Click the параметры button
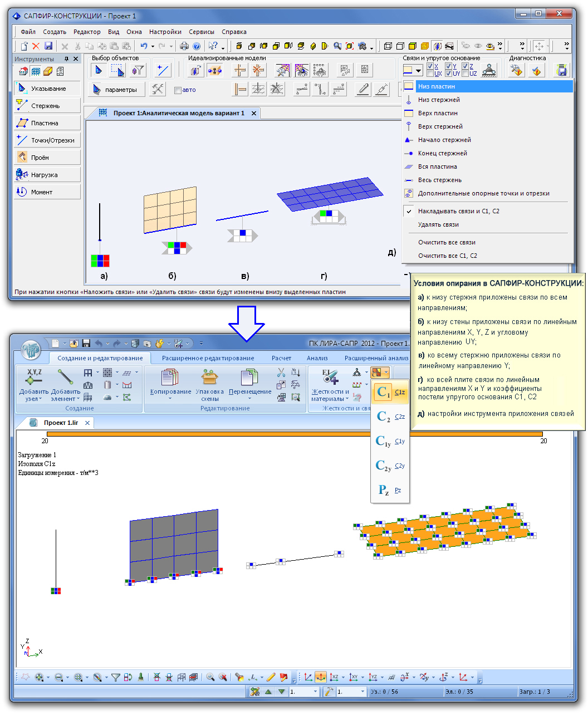 pyautogui.click(x=116, y=90)
